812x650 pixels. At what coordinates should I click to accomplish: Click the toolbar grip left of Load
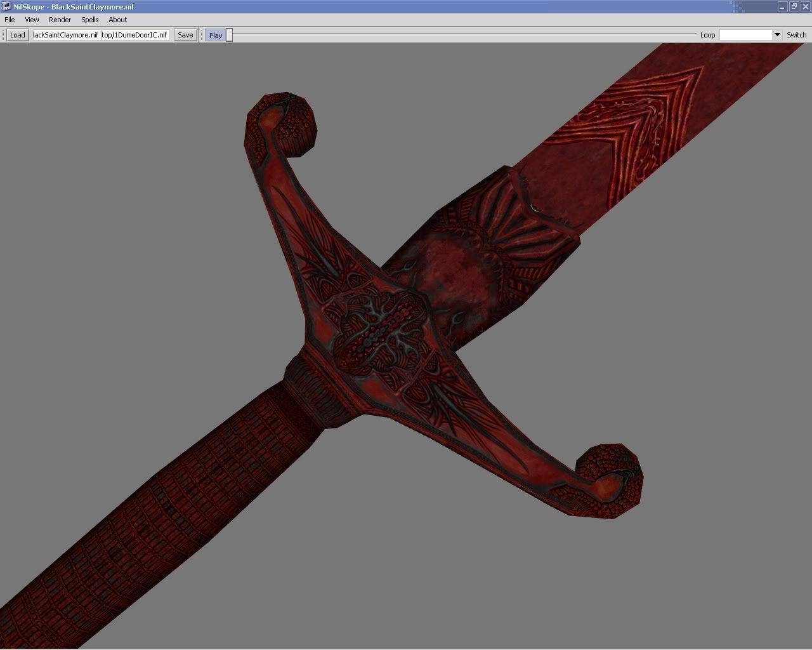pyautogui.click(x=4, y=35)
